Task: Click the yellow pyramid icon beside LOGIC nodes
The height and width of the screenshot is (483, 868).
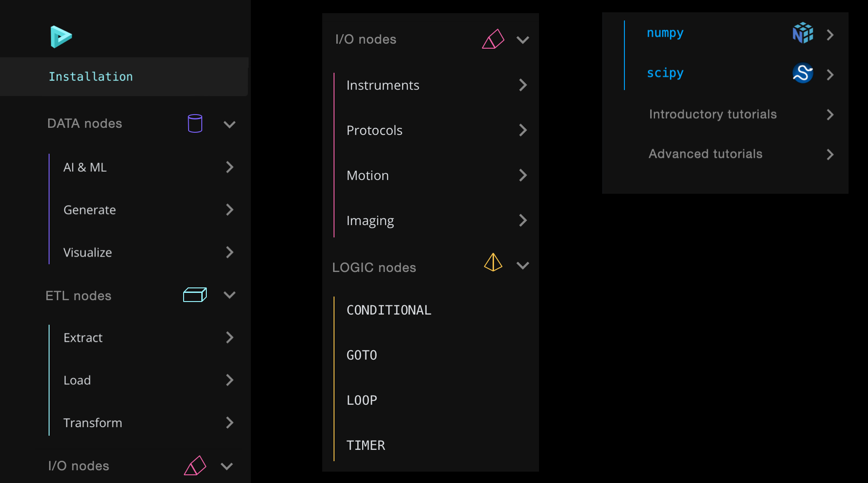Action: (493, 263)
